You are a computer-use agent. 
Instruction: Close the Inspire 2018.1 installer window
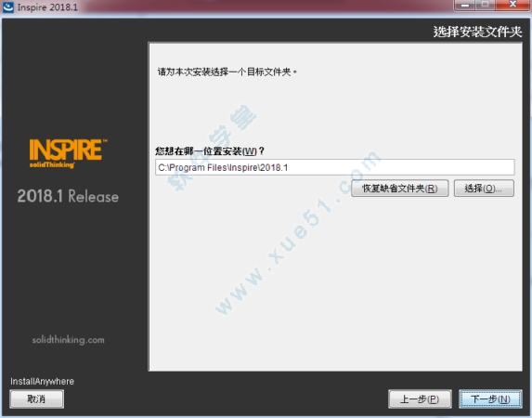(513, 6)
